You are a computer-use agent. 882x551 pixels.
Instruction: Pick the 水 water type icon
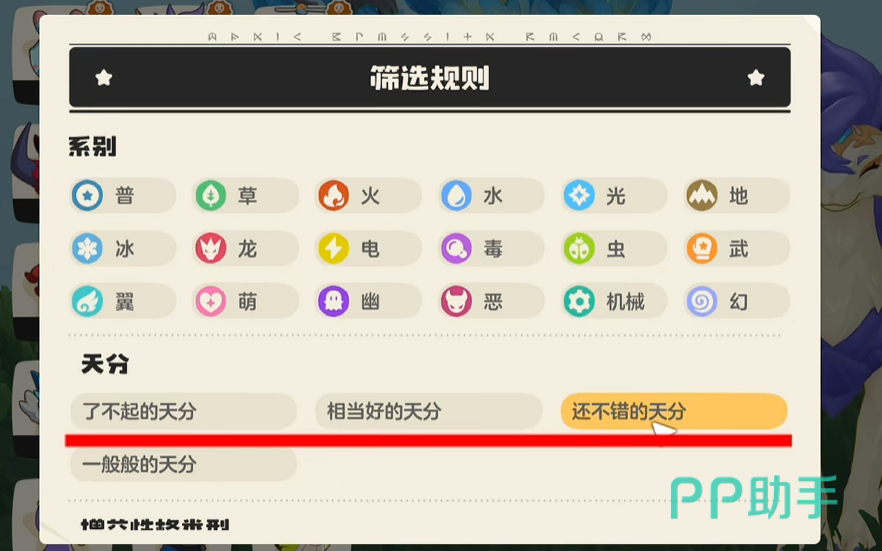456,196
